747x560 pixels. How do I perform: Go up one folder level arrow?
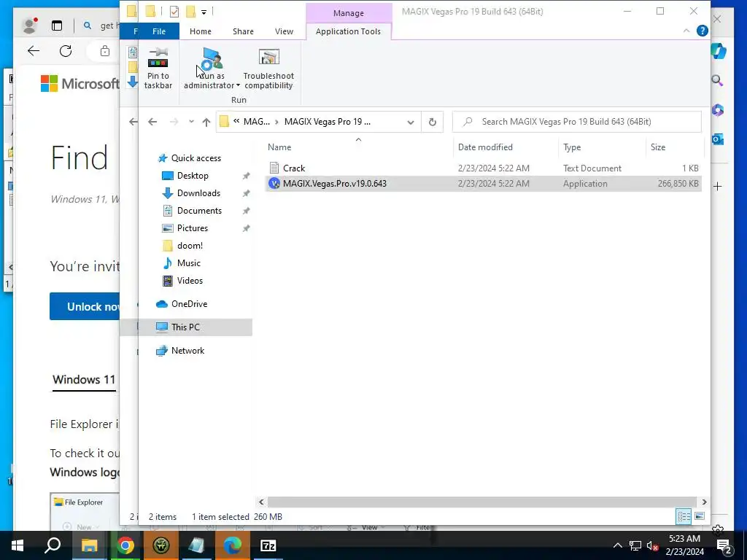coord(206,122)
